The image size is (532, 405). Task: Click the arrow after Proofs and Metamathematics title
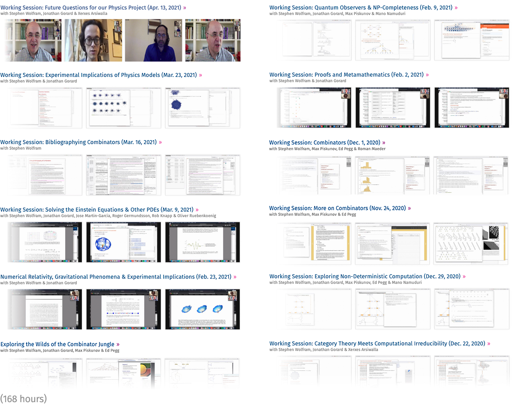click(x=427, y=75)
